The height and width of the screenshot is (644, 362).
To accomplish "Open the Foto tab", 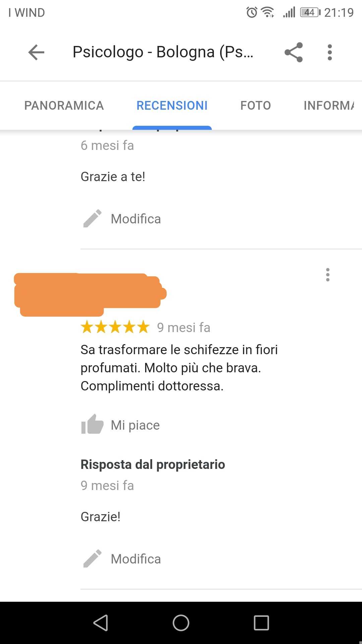I will pyautogui.click(x=256, y=106).
